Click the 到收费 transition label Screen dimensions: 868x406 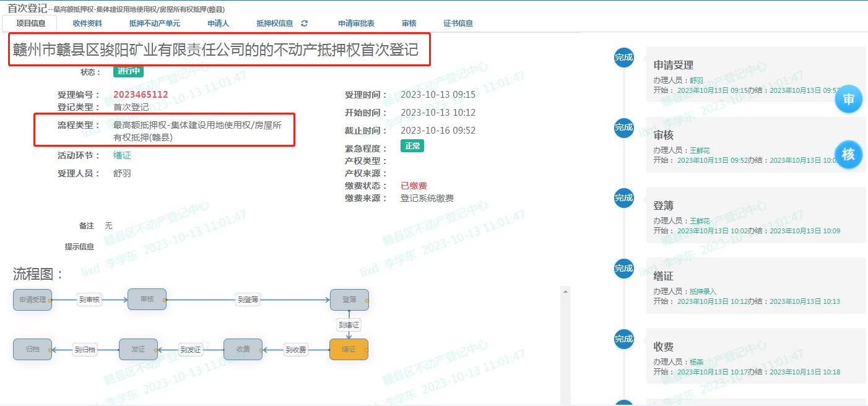(x=296, y=350)
